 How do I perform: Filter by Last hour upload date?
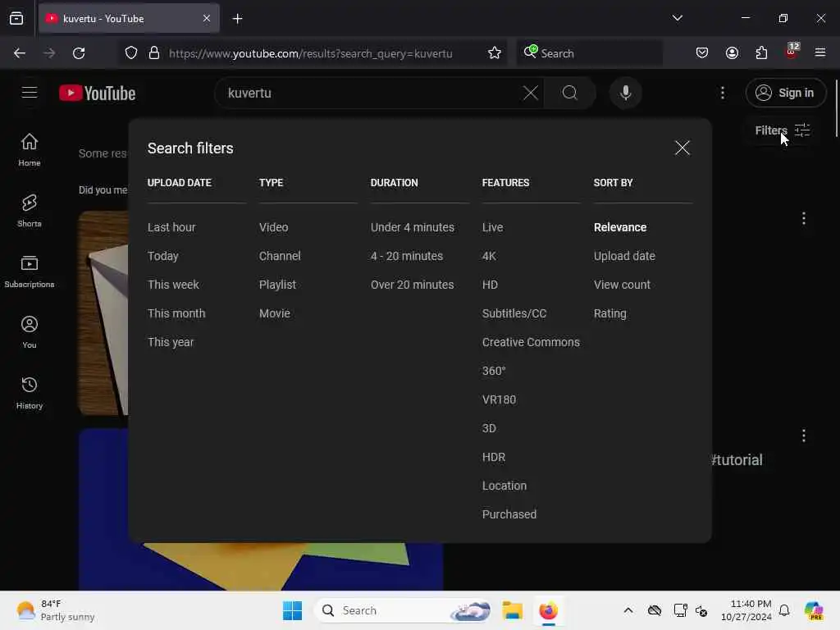[171, 227]
